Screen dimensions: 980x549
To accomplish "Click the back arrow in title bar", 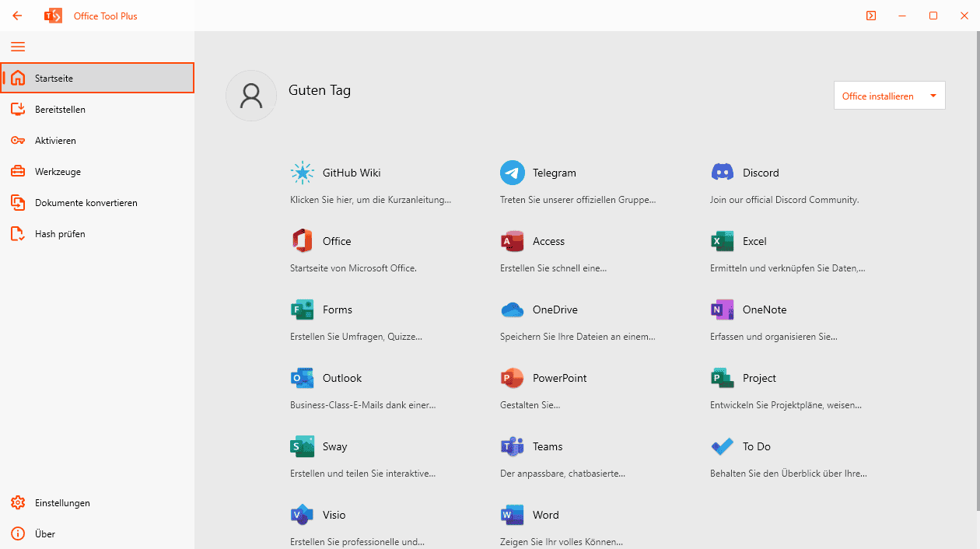I will (17, 16).
